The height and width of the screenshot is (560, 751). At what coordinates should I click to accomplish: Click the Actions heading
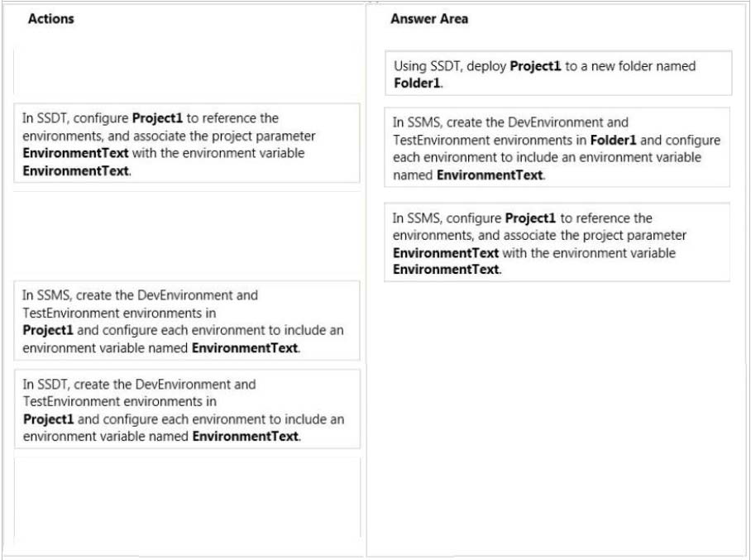tap(51, 19)
